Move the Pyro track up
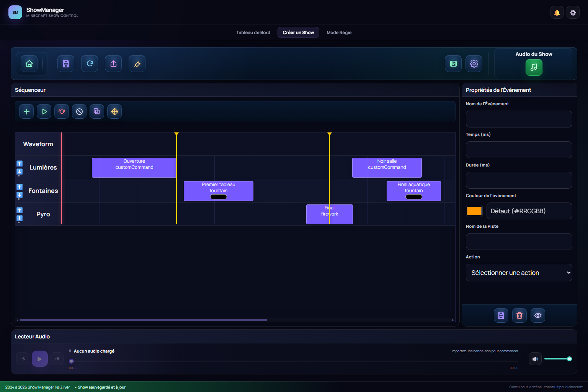588x392 pixels. click(20, 210)
